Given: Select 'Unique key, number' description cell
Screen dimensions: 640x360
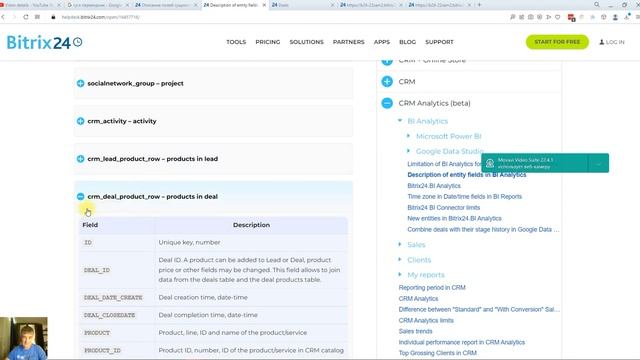Looking at the screenshot, I should tap(251, 242).
